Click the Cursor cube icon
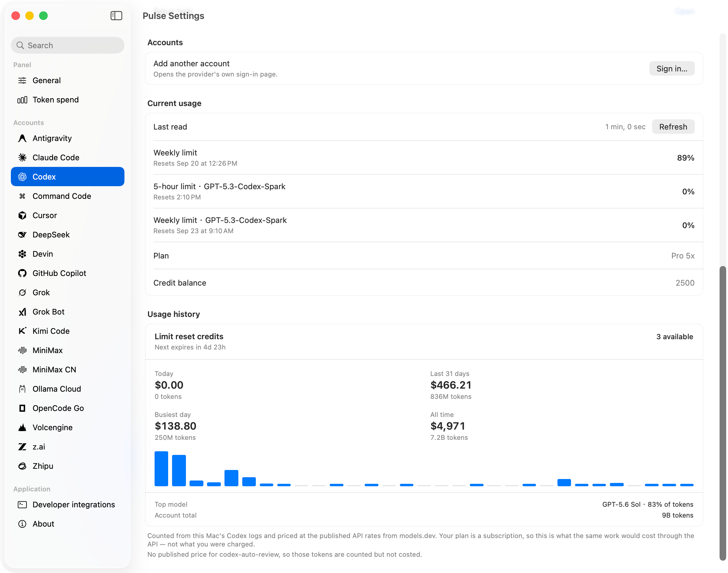The image size is (728, 573). [x=22, y=215]
